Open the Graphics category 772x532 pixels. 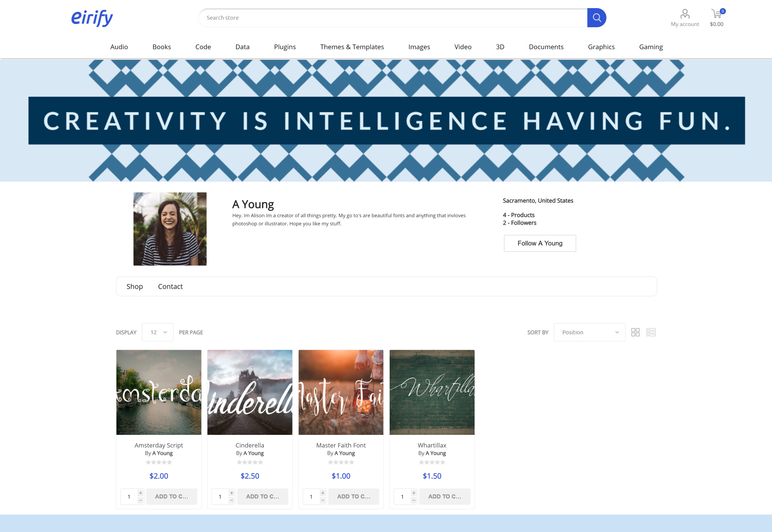coord(601,47)
